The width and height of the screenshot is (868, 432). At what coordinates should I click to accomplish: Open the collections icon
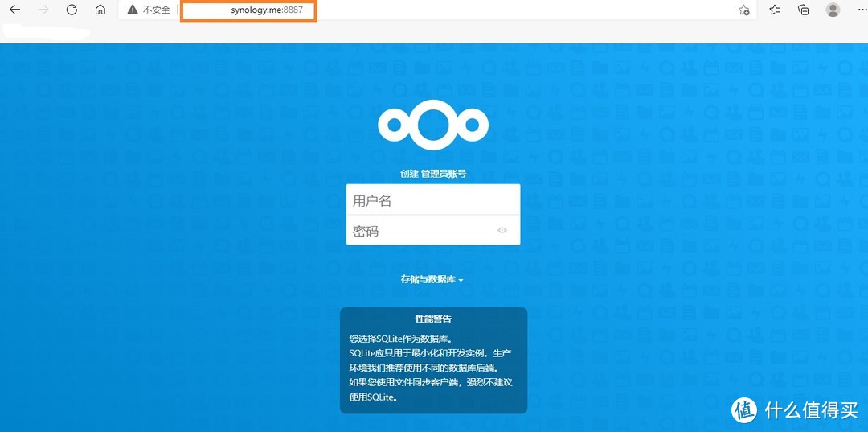[x=803, y=10]
